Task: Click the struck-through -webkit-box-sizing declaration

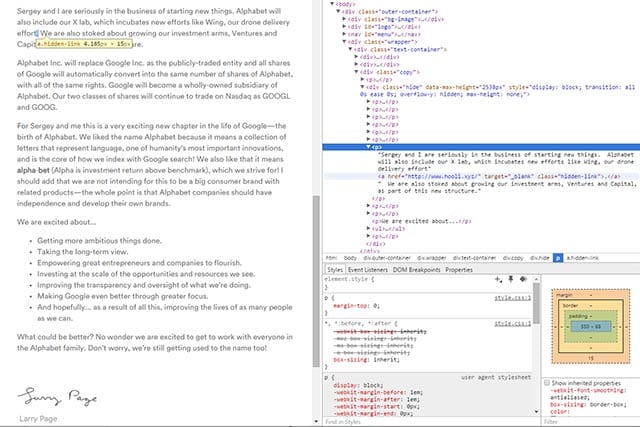Action: point(380,331)
